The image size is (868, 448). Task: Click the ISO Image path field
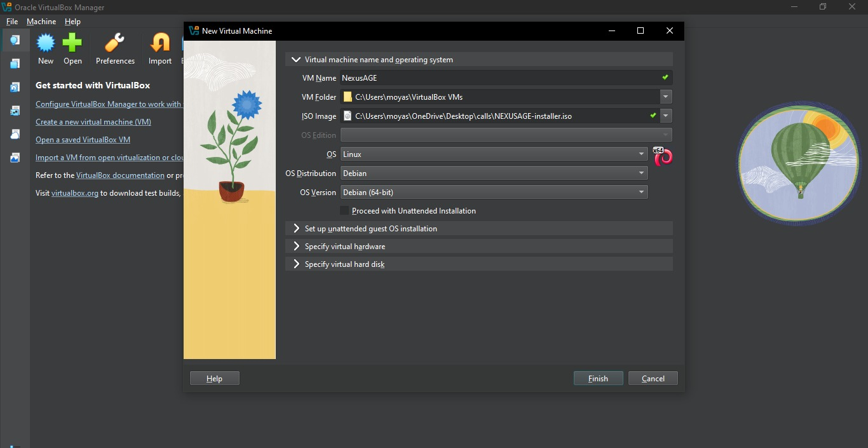pos(501,116)
